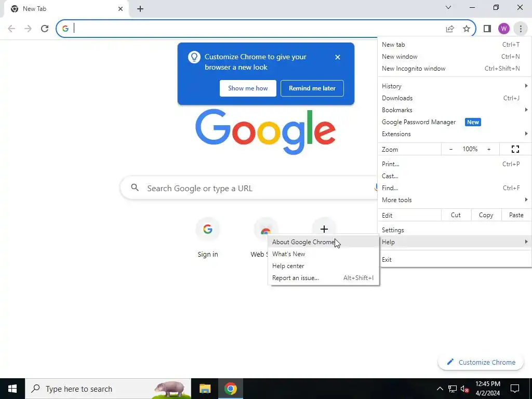Close the New Tab tab
Viewport: 532px width, 399px height.
pos(121,9)
